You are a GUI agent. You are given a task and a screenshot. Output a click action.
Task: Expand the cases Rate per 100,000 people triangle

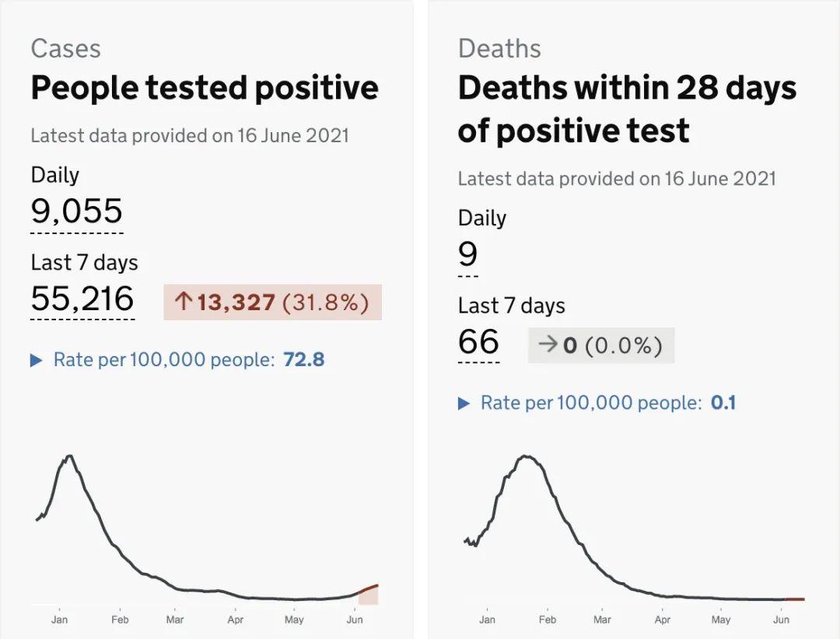coord(36,361)
